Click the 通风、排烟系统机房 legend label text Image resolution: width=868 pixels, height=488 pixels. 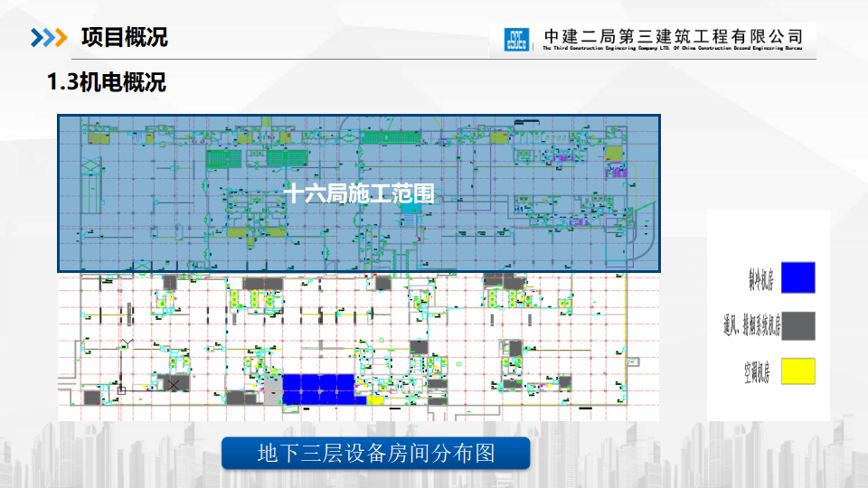(750, 326)
